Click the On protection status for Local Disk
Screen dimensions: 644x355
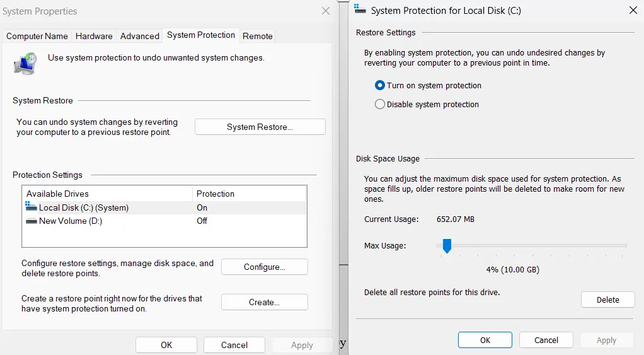click(x=202, y=207)
